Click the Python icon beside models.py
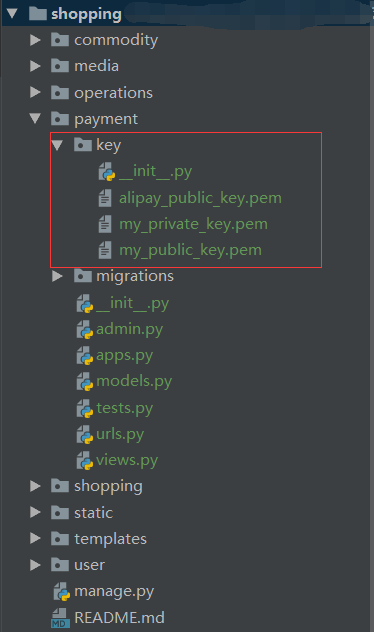 [x=85, y=381]
